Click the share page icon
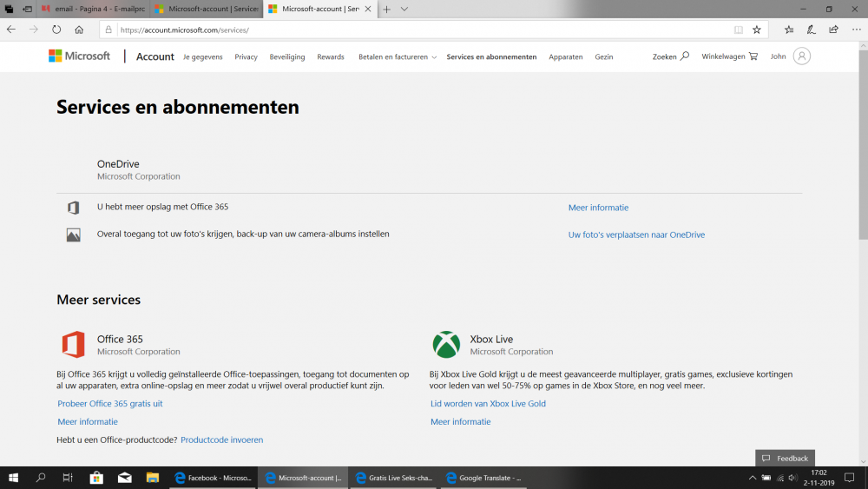The width and height of the screenshot is (868, 489). pyautogui.click(x=833, y=30)
